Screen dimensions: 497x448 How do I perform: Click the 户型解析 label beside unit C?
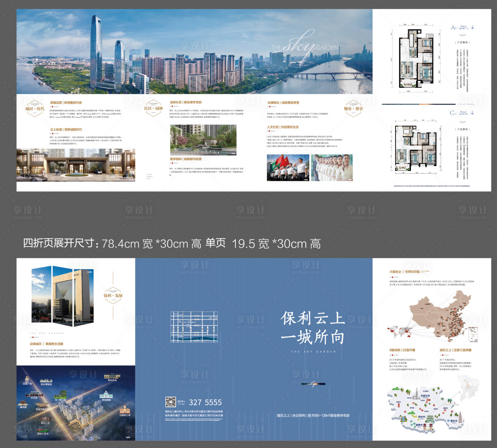(x=462, y=129)
